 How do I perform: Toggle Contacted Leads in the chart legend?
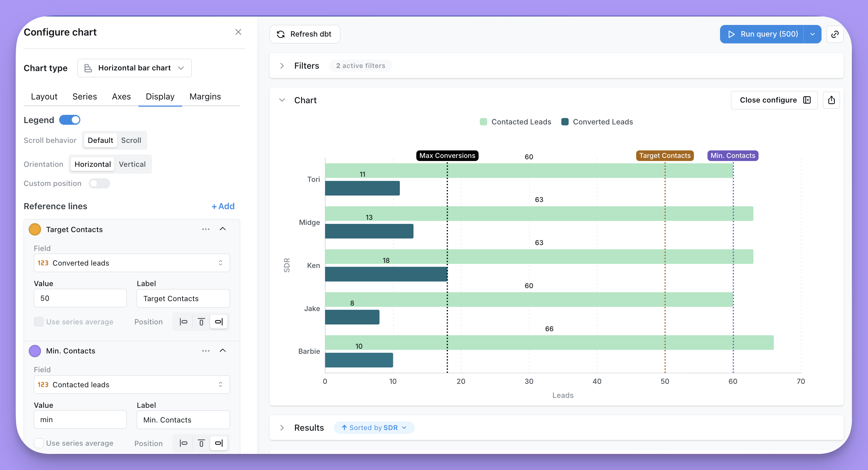click(515, 122)
